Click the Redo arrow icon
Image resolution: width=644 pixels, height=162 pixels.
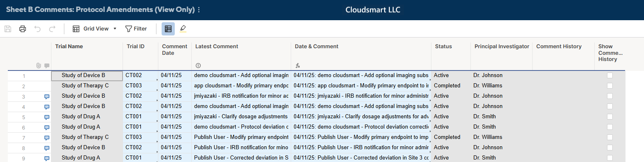point(52,29)
